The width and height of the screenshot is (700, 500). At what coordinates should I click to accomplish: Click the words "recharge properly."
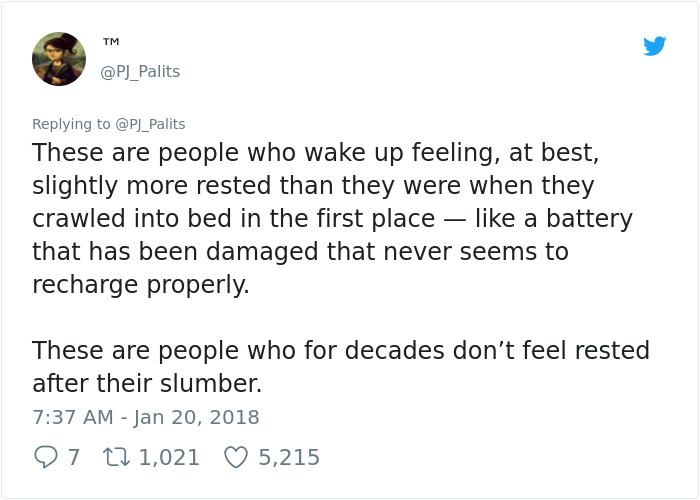tap(140, 284)
